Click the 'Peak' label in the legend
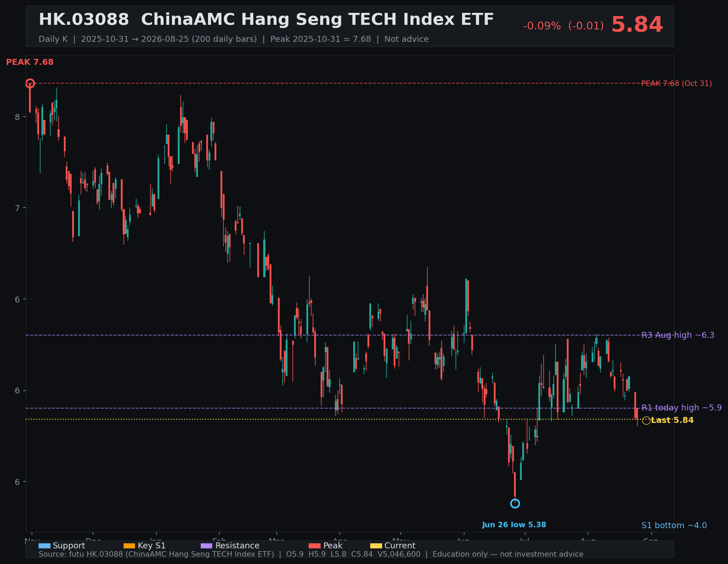Screen dimensions: 728x564 point(333,546)
